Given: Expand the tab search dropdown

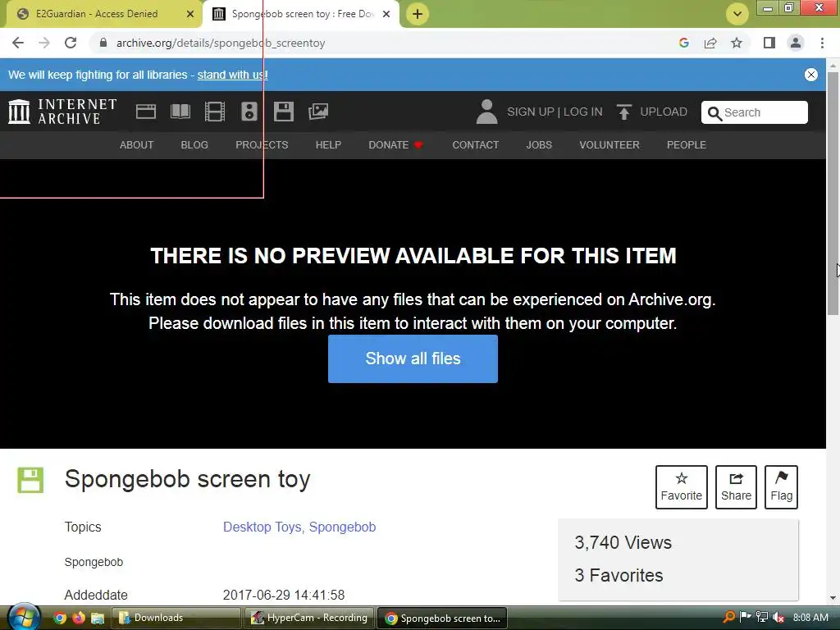Looking at the screenshot, I should 737,14.
